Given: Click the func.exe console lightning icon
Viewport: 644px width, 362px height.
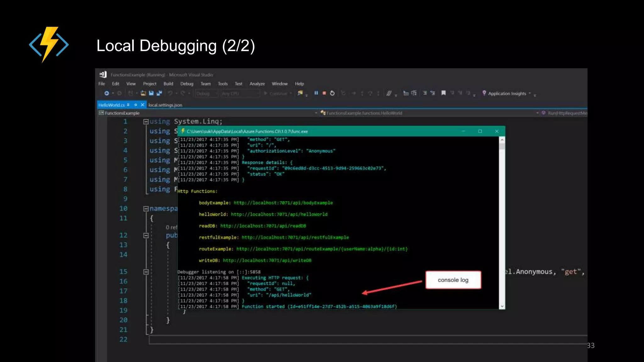Looking at the screenshot, I should pyautogui.click(x=182, y=131).
